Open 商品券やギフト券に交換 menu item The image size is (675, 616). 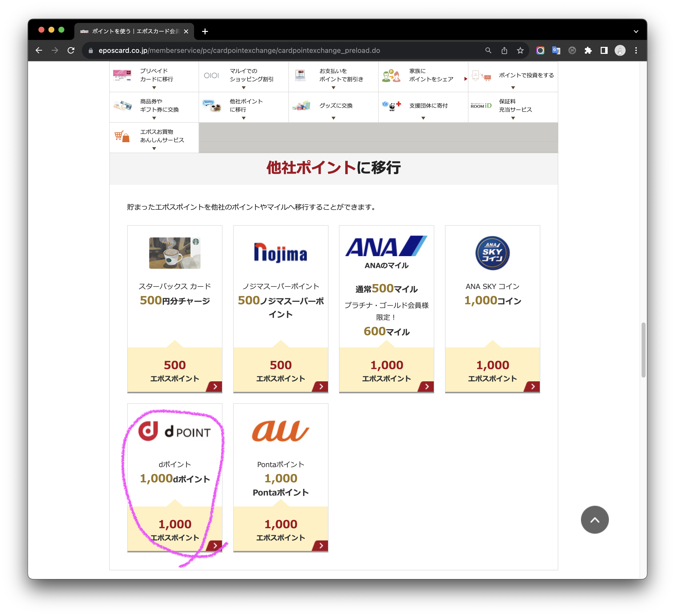pos(154,107)
